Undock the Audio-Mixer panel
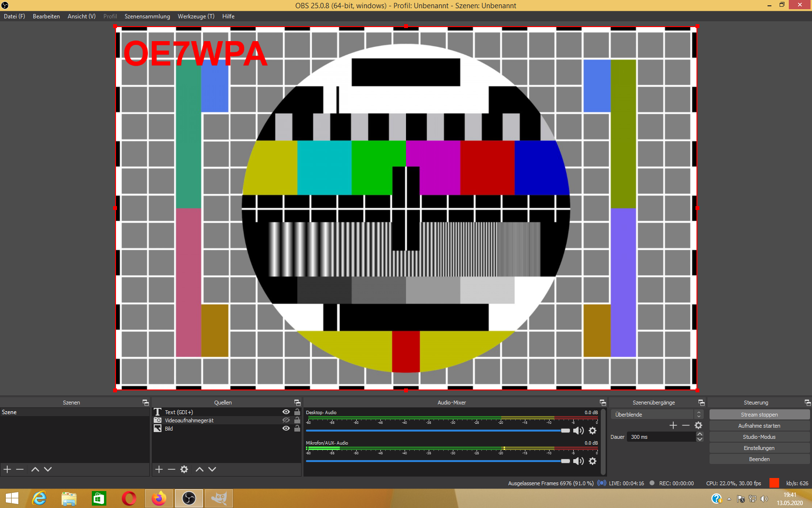Viewport: 812px width, 508px height. coord(603,403)
